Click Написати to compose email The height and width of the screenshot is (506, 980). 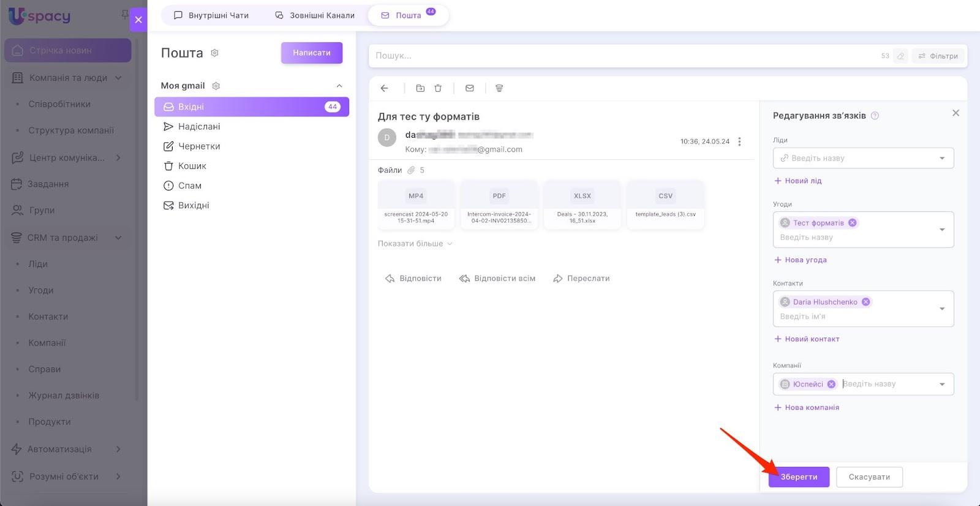point(312,53)
